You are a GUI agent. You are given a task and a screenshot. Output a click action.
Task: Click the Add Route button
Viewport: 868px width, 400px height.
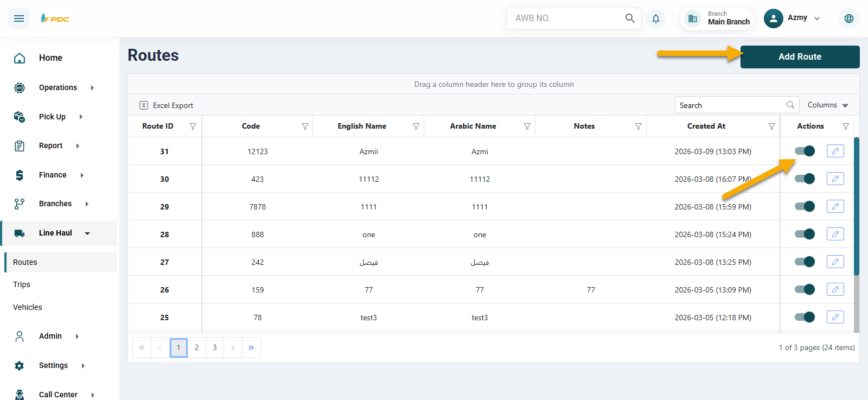coord(800,57)
